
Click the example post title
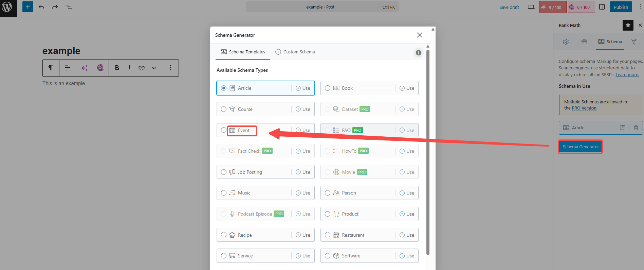coord(61,51)
